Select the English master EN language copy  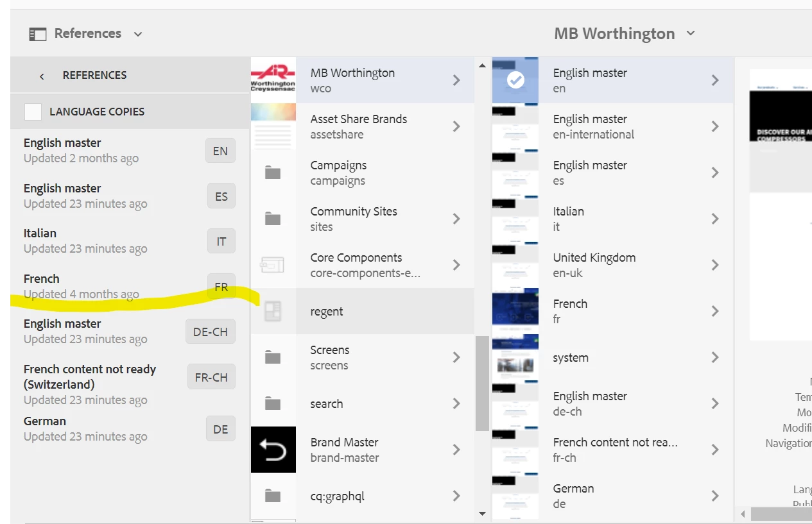point(129,151)
